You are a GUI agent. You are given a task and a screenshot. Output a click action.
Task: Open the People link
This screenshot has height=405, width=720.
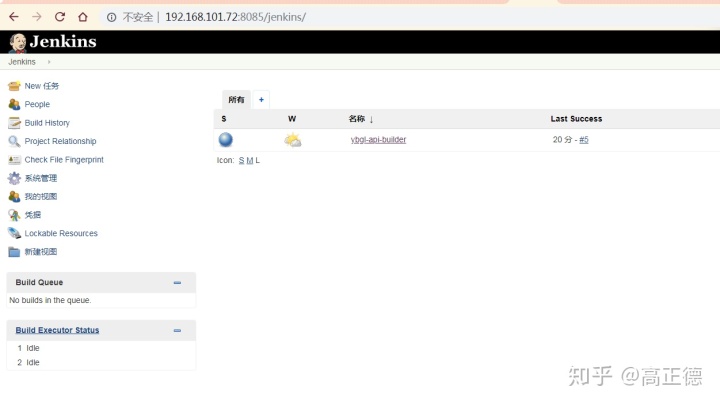tap(37, 104)
